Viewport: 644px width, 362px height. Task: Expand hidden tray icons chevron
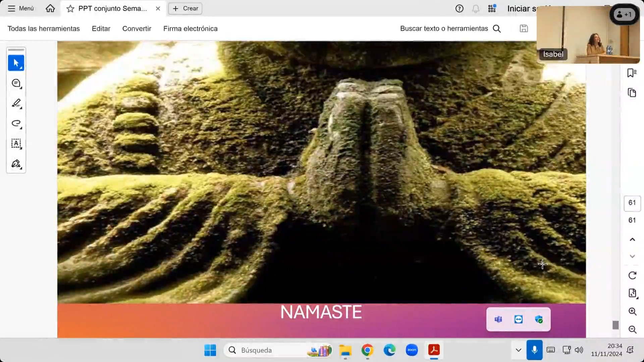pos(518,350)
